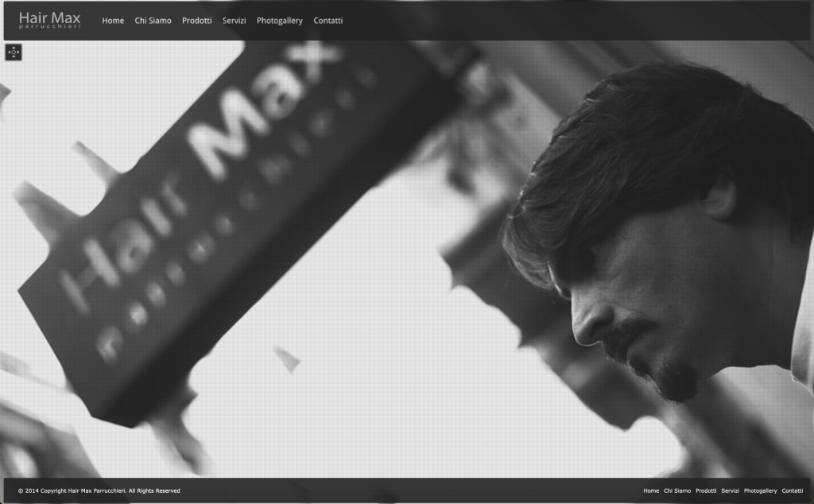Click the footer Home link
The image size is (814, 504).
(651, 491)
